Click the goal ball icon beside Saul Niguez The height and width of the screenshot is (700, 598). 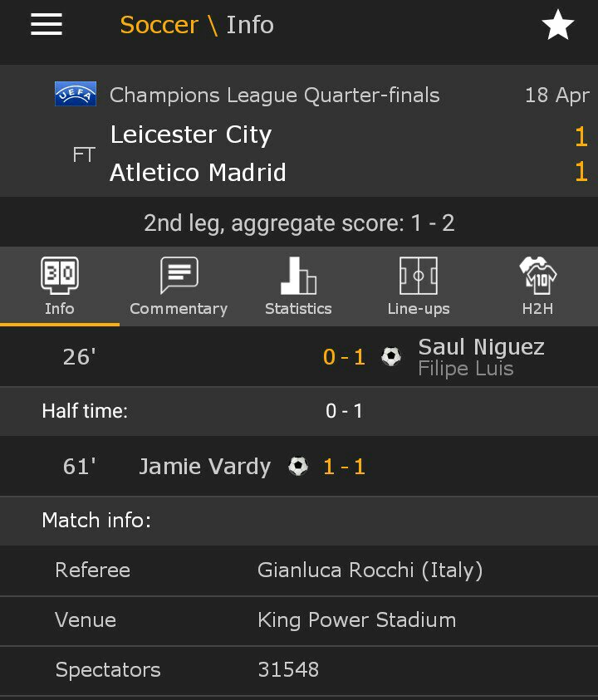pyautogui.click(x=390, y=357)
